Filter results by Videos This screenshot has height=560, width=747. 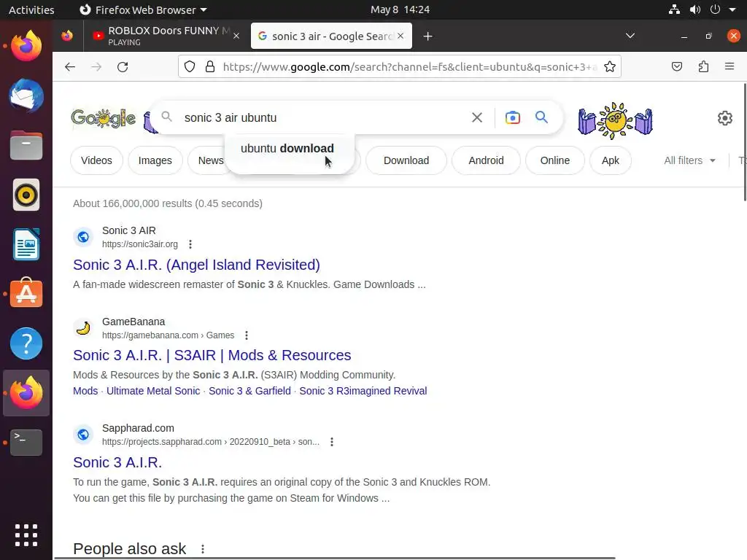[96, 160]
